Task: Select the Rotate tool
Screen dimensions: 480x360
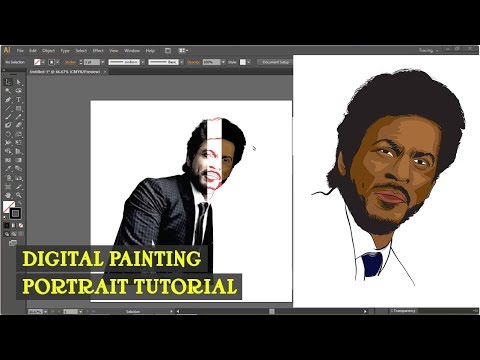Action: click(8, 134)
